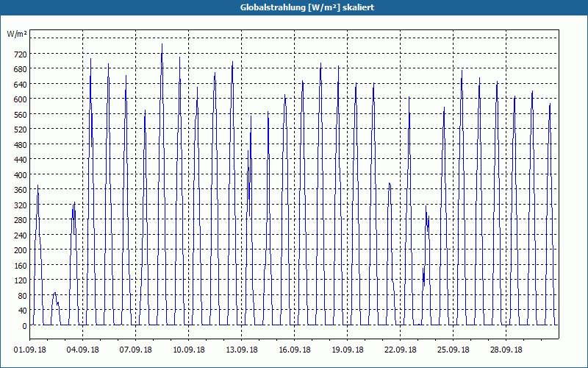Click the Globalstrahlung chart title bar
The image size is (588, 368).
294,7
